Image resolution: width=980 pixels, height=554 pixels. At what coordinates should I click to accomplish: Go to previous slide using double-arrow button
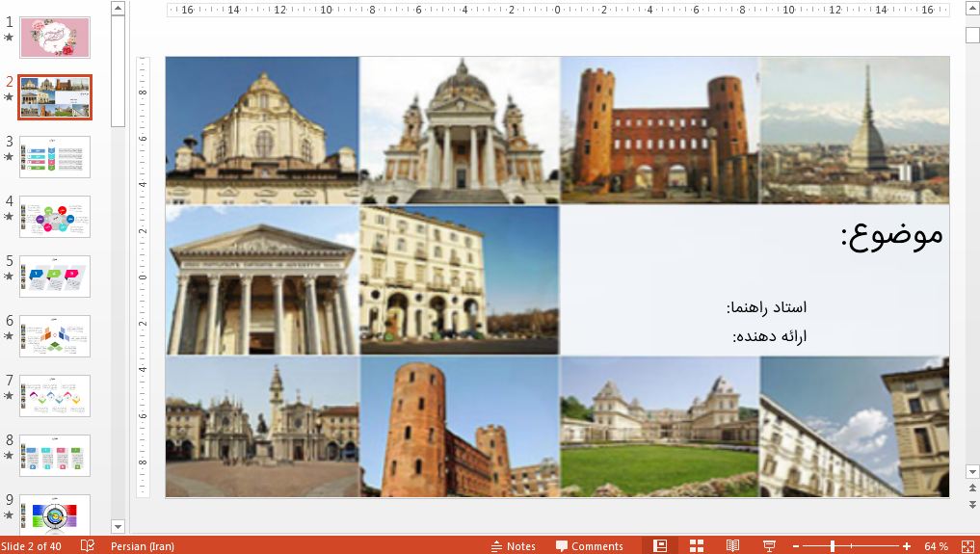click(972, 490)
